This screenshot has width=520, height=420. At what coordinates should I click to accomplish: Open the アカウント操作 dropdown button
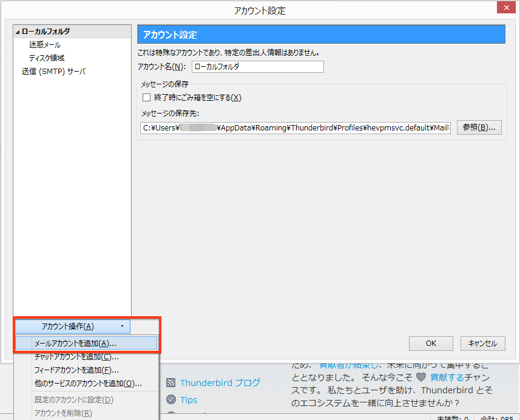72,327
